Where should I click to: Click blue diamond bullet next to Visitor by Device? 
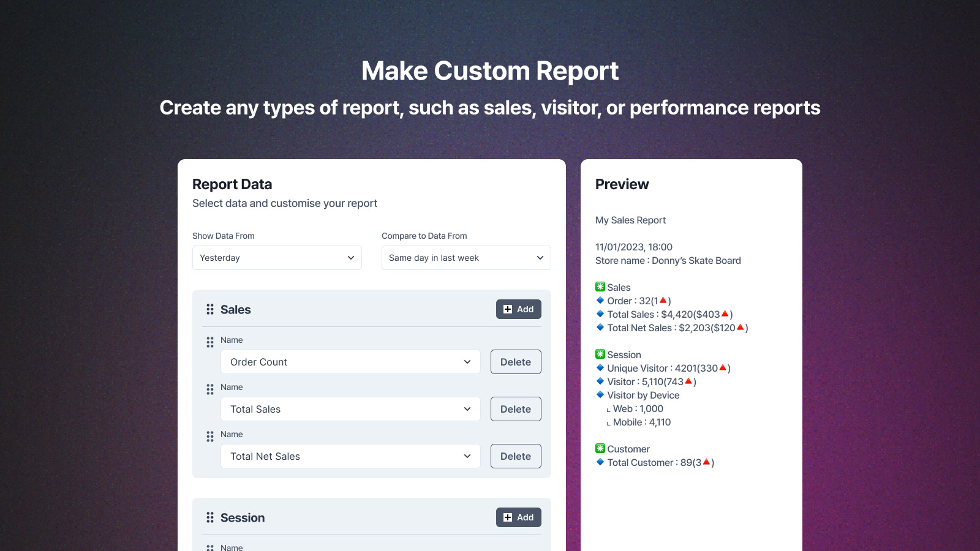(x=600, y=394)
